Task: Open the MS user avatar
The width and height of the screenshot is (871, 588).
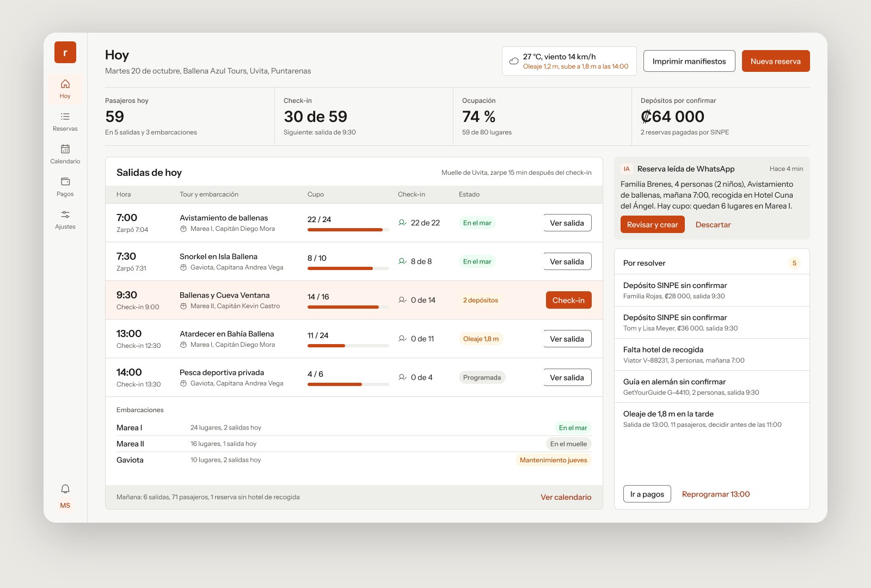Action: coord(65,505)
